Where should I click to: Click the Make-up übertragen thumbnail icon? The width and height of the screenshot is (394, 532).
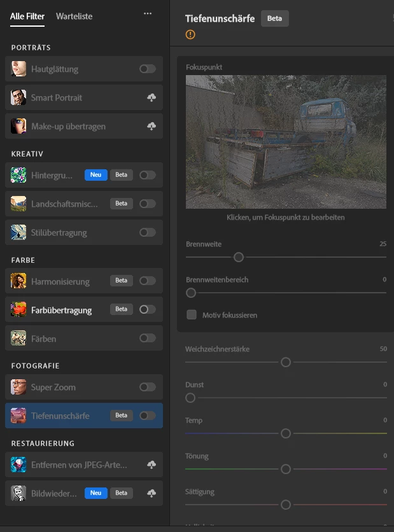click(x=18, y=126)
